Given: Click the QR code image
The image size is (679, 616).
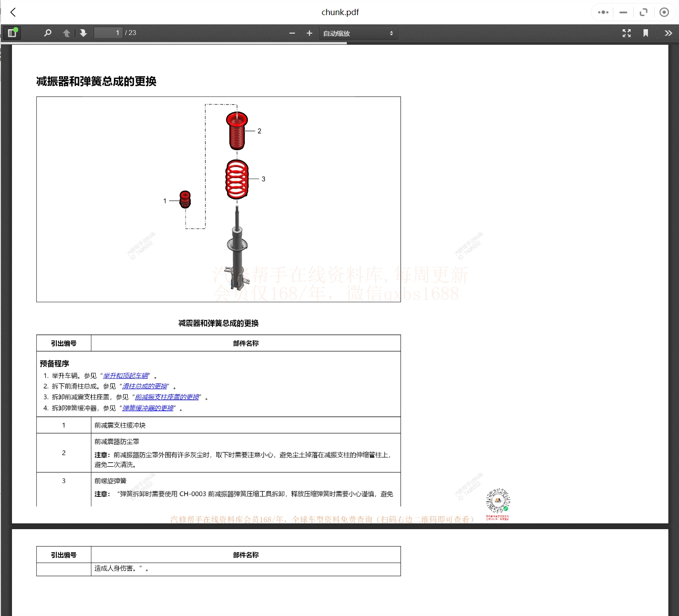Looking at the screenshot, I should tap(498, 501).
